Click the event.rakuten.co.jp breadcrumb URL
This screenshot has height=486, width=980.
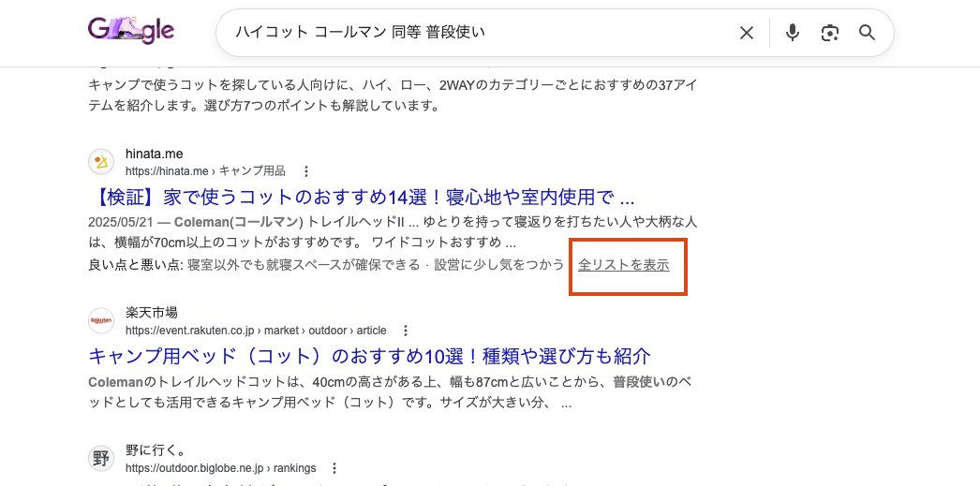point(255,331)
